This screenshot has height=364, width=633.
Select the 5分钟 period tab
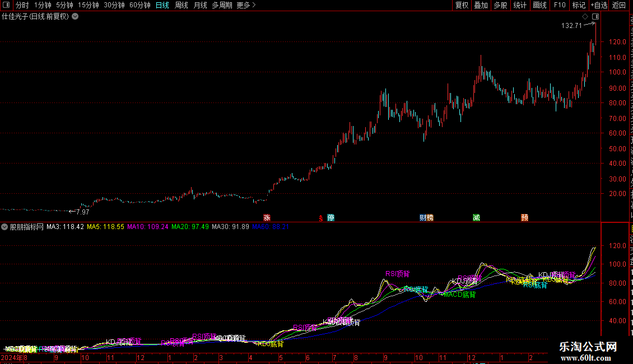tap(64, 5)
